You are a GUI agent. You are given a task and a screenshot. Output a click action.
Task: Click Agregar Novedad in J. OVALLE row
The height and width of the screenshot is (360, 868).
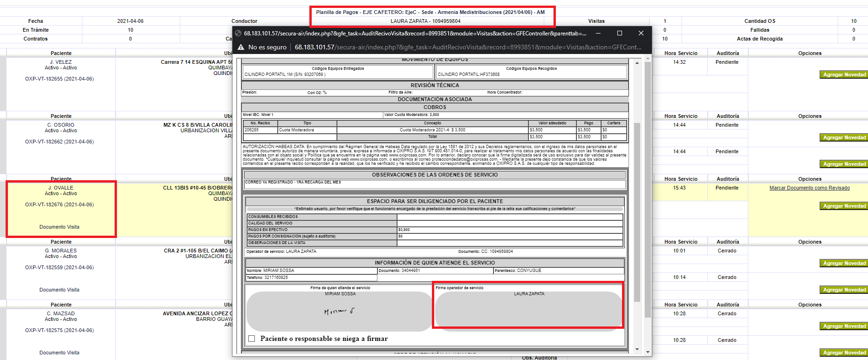(x=844, y=206)
